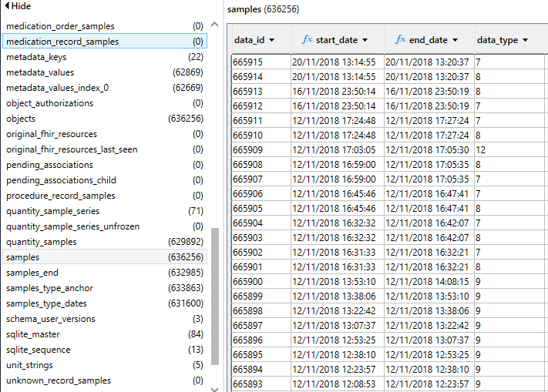Open the quantity_sample_series table
Image resolution: width=548 pixels, height=392 pixels.
[x=52, y=211]
